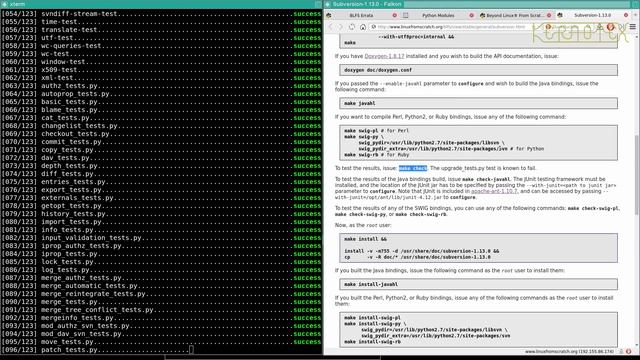Click the xterm window title bar
Screen dimensions: 640x360
pos(161,4)
